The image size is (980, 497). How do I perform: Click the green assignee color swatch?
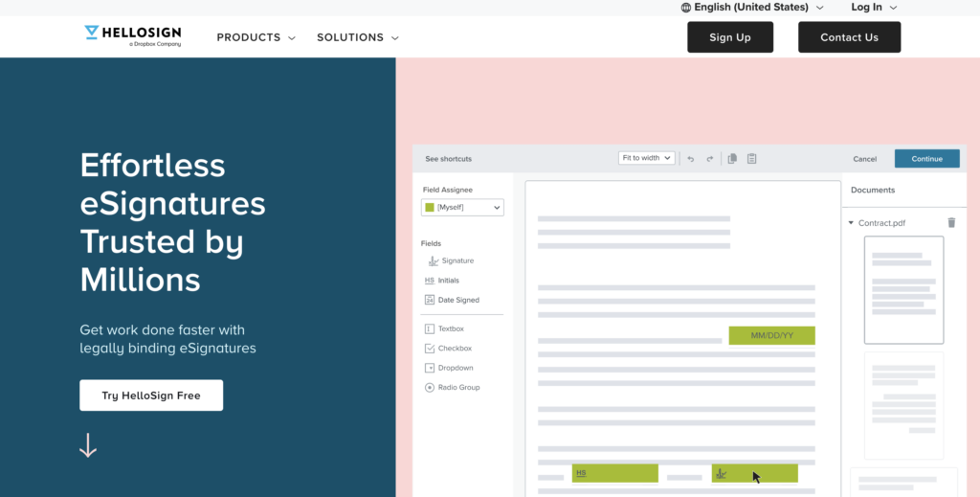[x=430, y=208]
